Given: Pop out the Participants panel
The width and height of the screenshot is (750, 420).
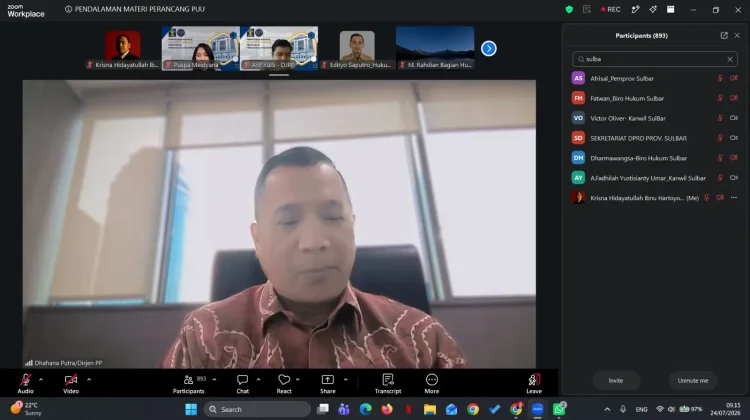Looking at the screenshot, I should pyautogui.click(x=724, y=35).
